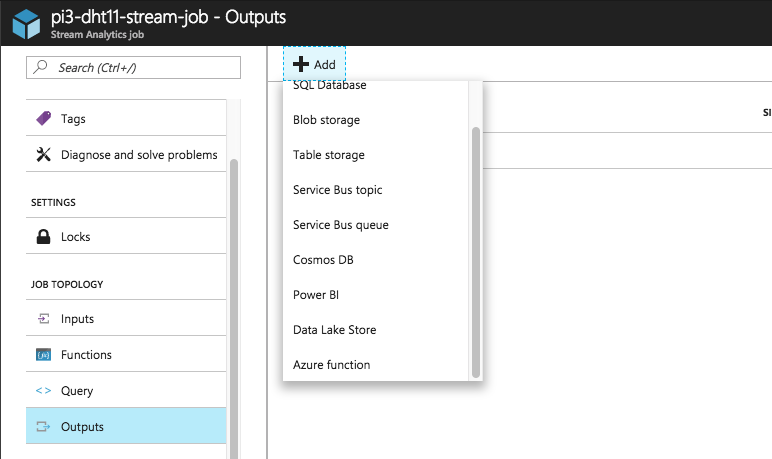Choose SQL Database output option
Screen dimensions: 772x459
(x=376, y=85)
